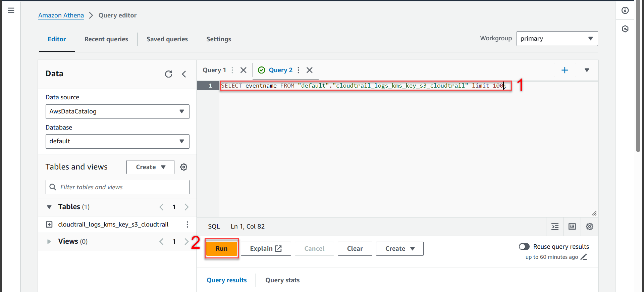Refresh the Data panel

tap(169, 74)
